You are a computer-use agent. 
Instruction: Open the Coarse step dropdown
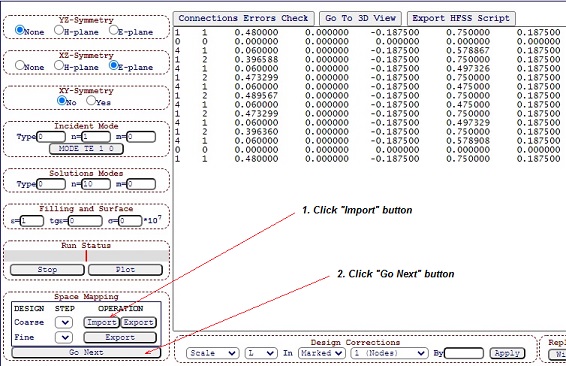(x=64, y=322)
